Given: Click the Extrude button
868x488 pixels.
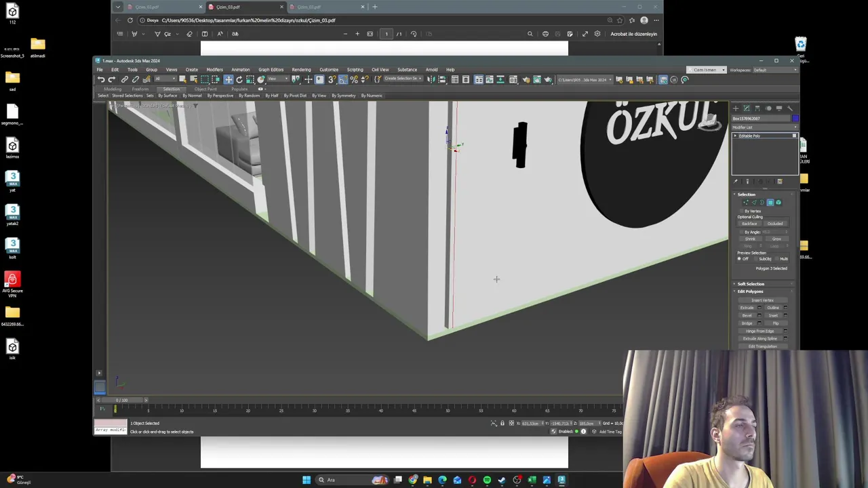Looking at the screenshot, I should coord(747,308).
